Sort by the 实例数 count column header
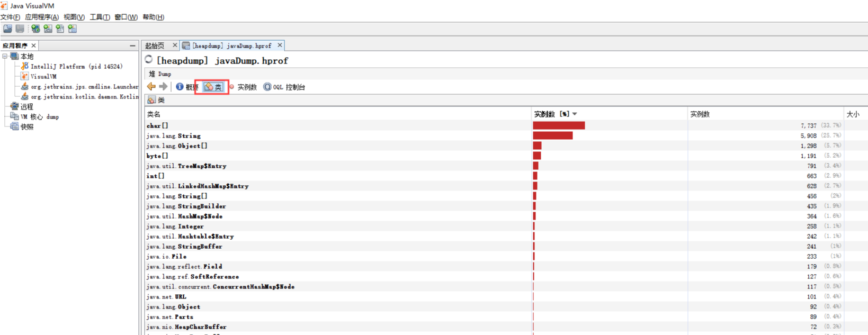 click(x=765, y=114)
